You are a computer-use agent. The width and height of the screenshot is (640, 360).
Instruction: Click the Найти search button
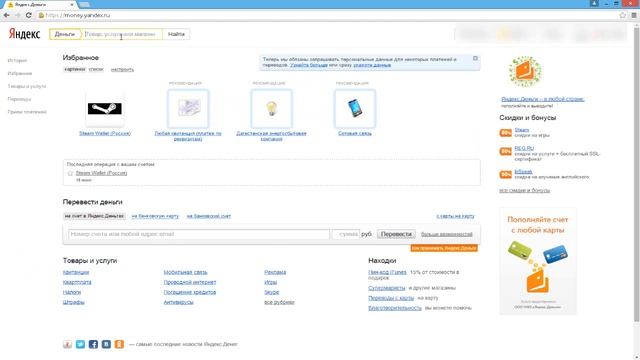[176, 34]
